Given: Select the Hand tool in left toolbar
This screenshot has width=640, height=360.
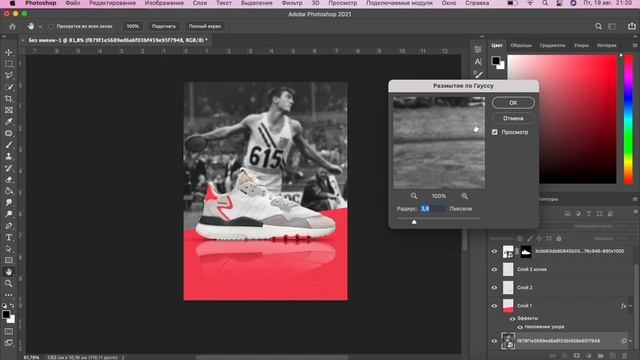Looking at the screenshot, I should (x=9, y=272).
